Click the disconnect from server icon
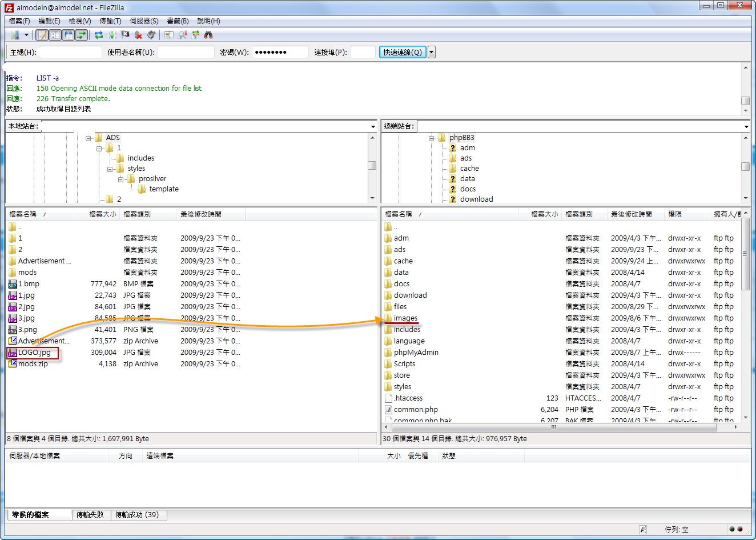The width and height of the screenshot is (756, 540). (138, 35)
